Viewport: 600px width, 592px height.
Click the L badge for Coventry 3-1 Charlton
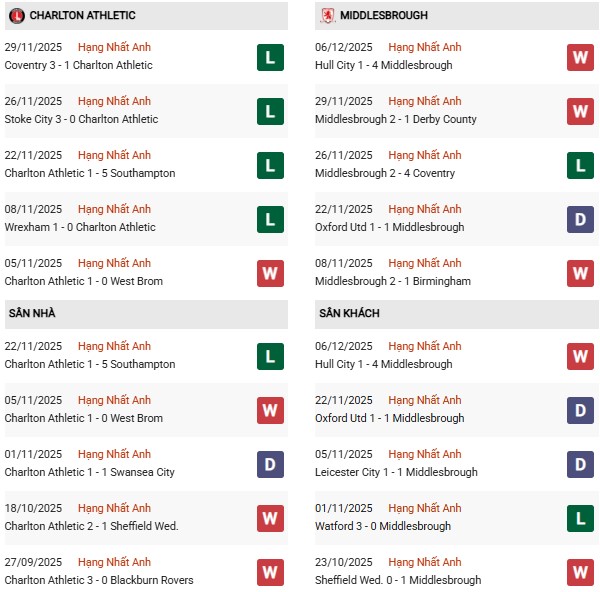click(x=270, y=57)
